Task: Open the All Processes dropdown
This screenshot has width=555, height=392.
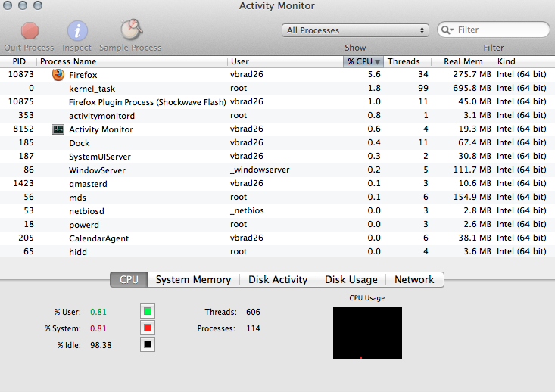Action: pos(355,30)
